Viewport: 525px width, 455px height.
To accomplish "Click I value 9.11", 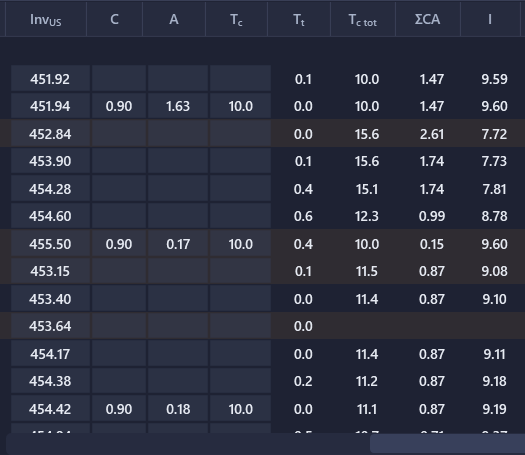I will tap(494, 354).
